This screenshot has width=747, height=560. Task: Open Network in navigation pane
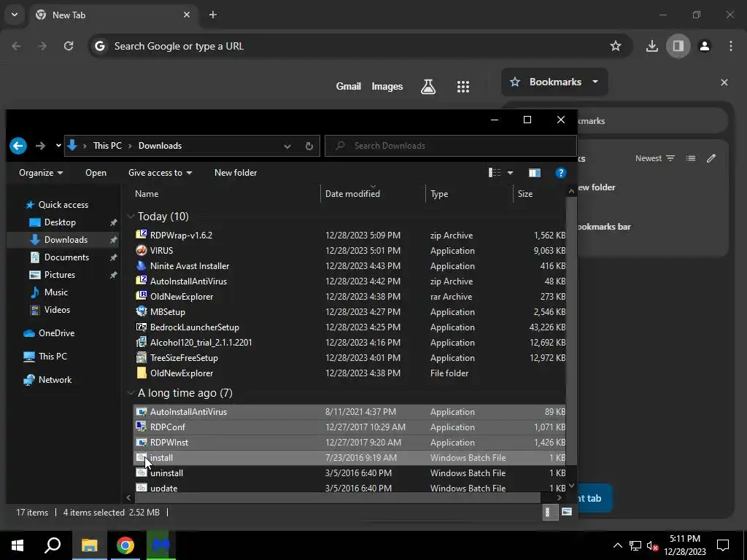(55, 379)
